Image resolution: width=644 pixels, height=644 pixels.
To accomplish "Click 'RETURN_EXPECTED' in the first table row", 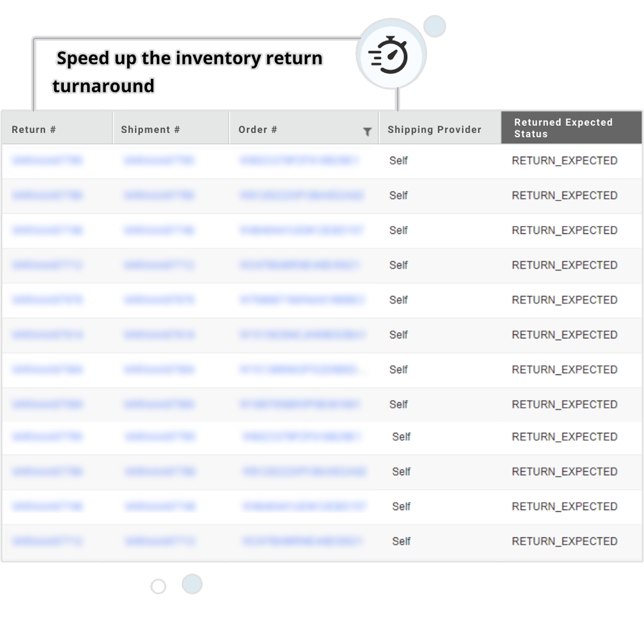I will click(x=565, y=160).
